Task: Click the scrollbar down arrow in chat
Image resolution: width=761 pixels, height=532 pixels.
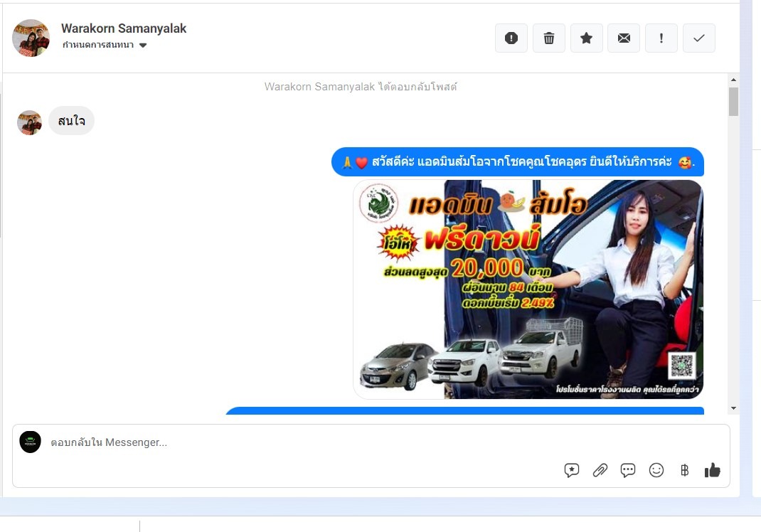Action: click(x=733, y=408)
